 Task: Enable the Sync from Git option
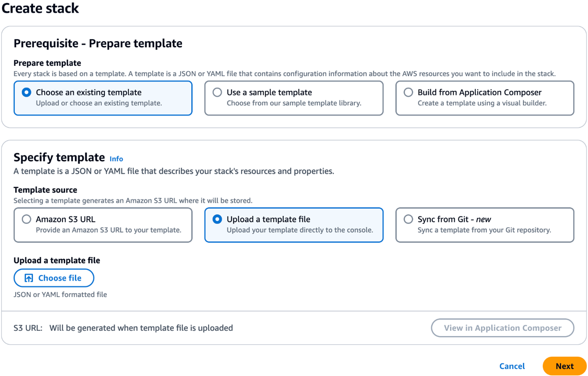(x=408, y=219)
